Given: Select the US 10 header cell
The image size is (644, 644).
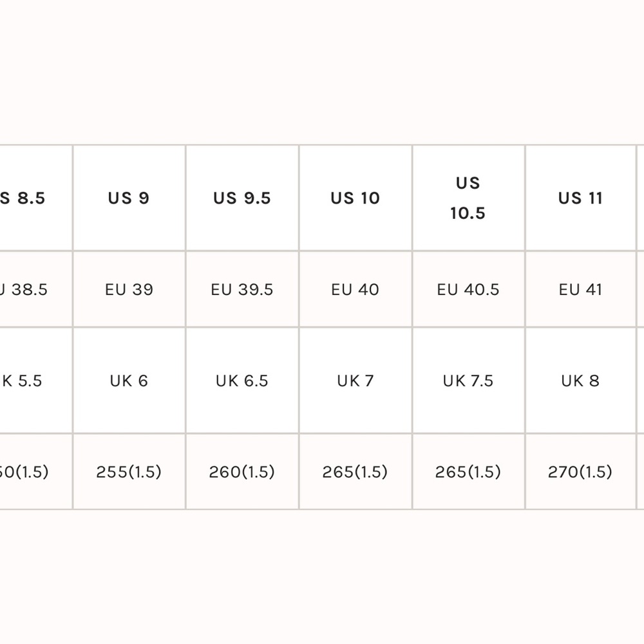Looking at the screenshot, I should coord(355,198).
